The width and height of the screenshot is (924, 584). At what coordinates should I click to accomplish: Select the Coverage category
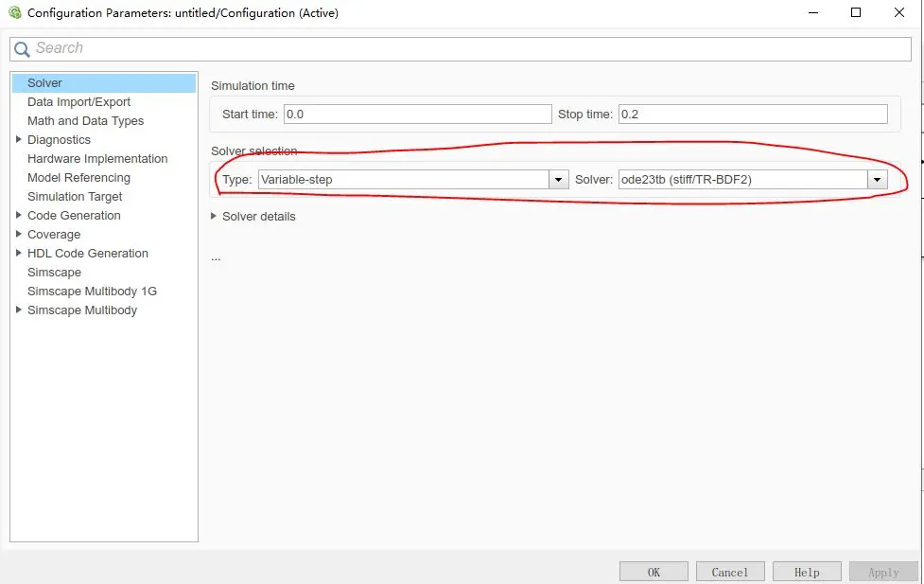pos(54,234)
